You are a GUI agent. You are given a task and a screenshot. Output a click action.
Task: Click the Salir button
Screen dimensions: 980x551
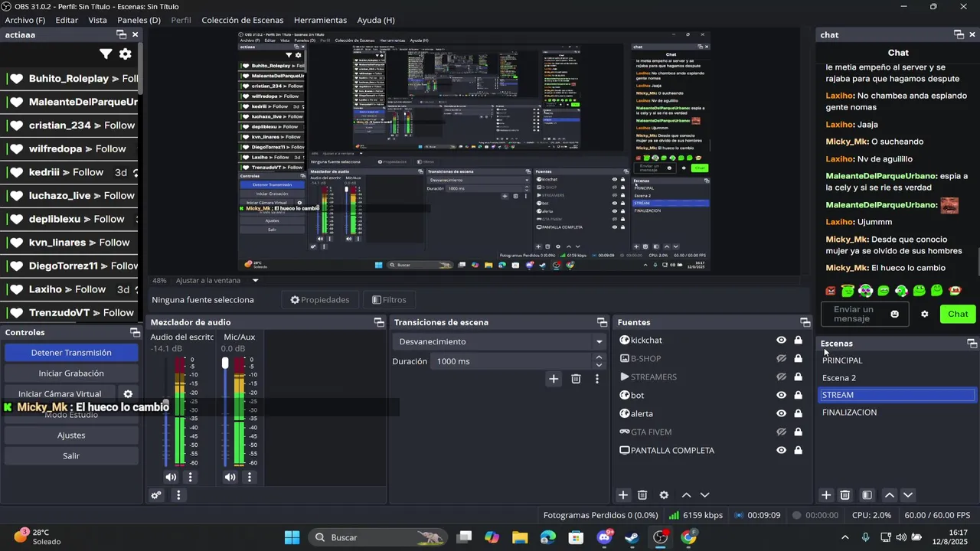point(71,456)
